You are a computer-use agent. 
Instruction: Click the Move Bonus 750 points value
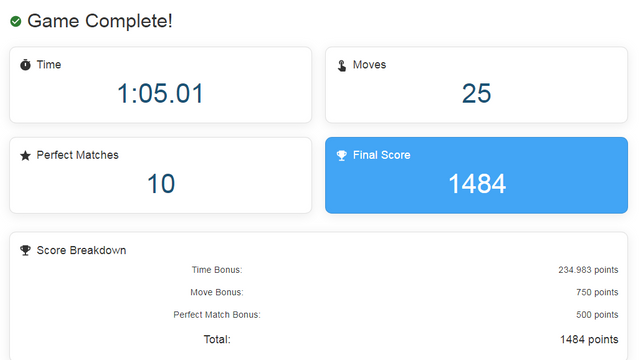tap(597, 292)
